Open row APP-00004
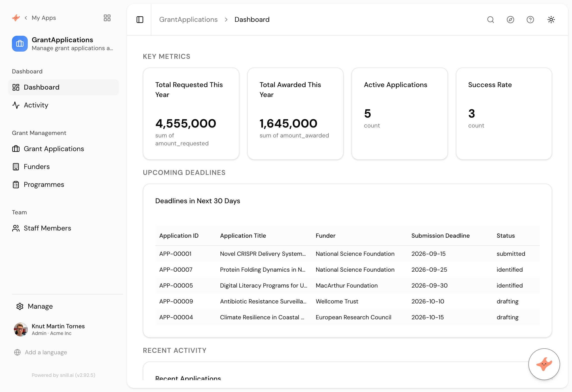572x392 pixels. (347, 317)
